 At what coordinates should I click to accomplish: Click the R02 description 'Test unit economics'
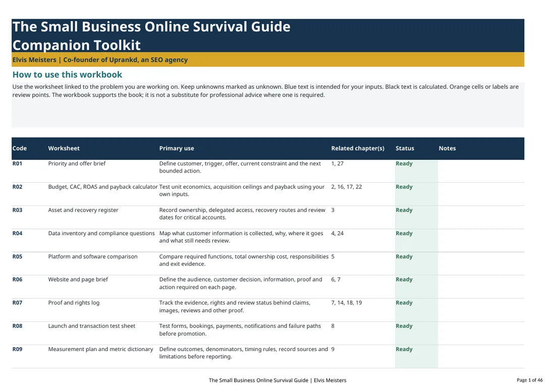(x=242, y=190)
